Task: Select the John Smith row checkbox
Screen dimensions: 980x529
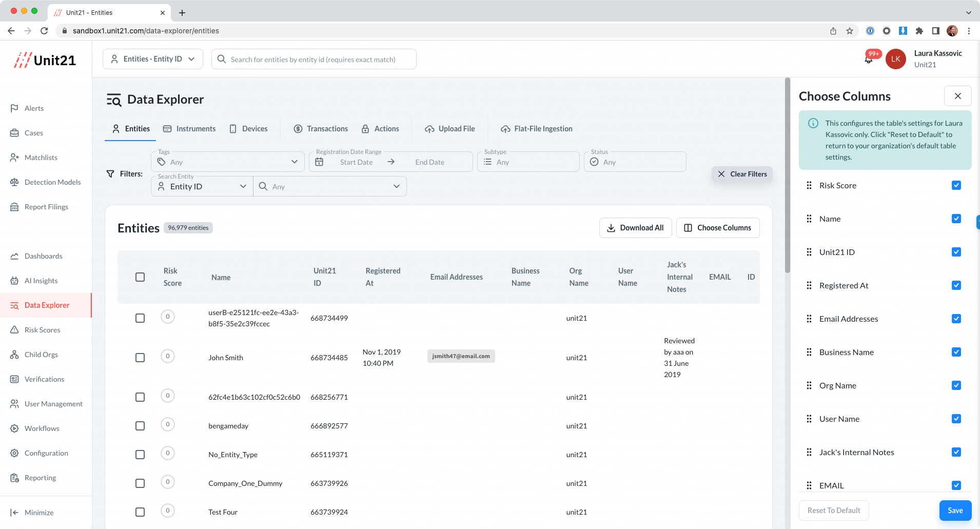Action: (140, 358)
